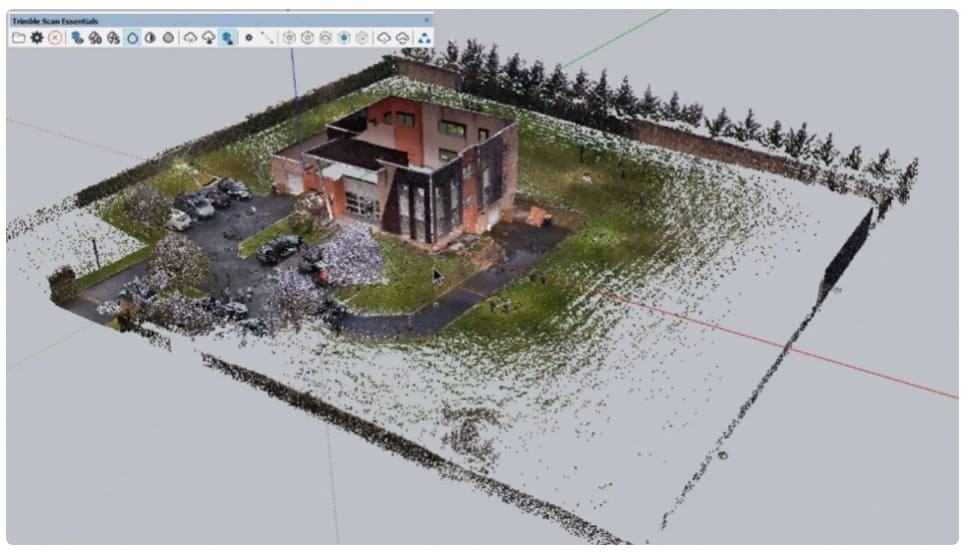Viewport: 970px width, 552px height.
Task: Toggle the highlighted blue cloud select icon
Action: tap(228, 38)
